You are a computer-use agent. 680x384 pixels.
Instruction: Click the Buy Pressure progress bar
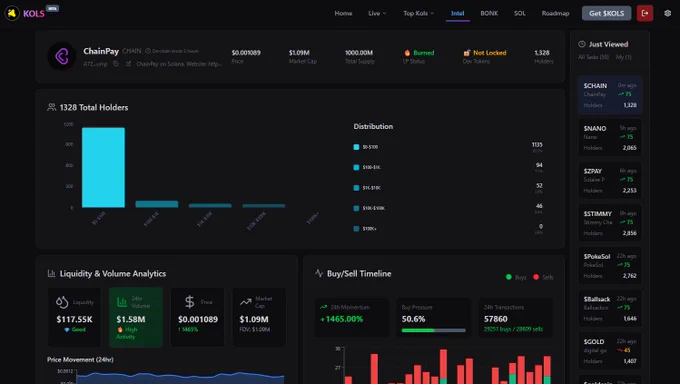(x=434, y=330)
